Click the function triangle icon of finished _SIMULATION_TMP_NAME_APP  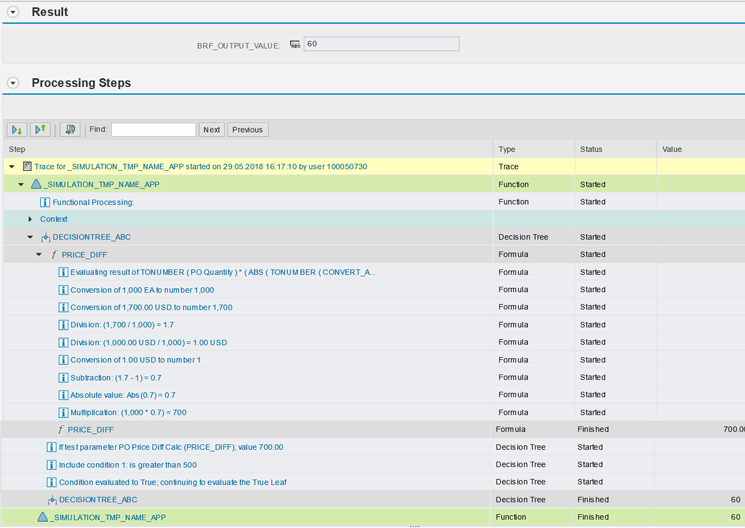42,517
